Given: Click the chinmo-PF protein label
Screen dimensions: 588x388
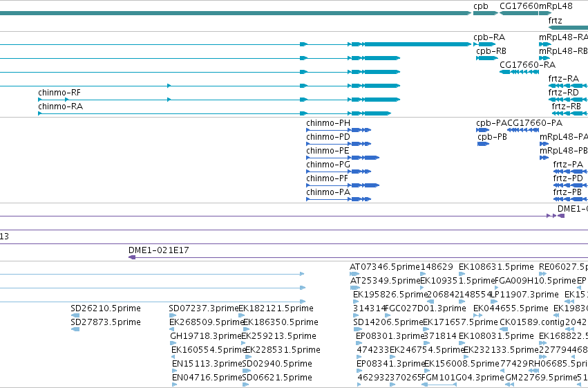Looking at the screenshot, I should 328,178.
